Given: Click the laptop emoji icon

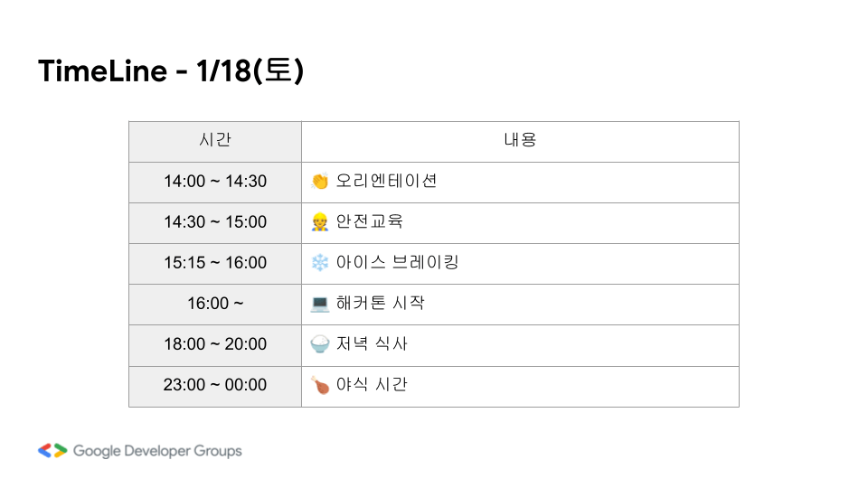Looking at the screenshot, I should click(x=319, y=304).
